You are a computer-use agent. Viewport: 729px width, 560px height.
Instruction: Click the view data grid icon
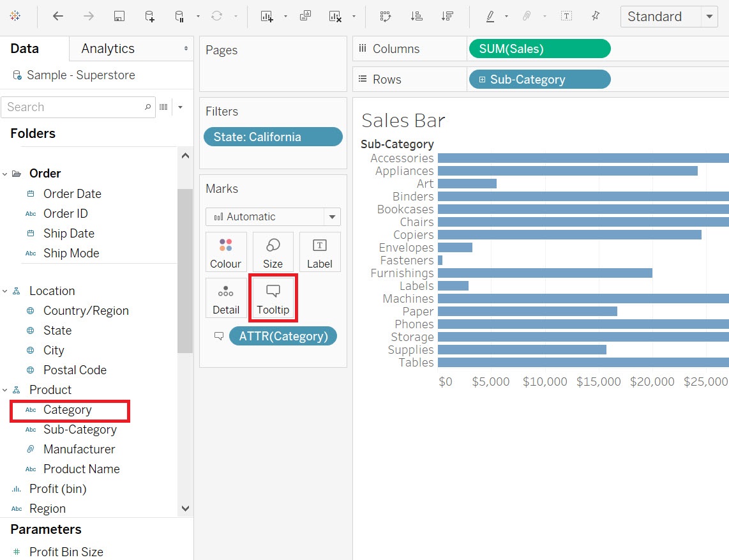point(163,107)
